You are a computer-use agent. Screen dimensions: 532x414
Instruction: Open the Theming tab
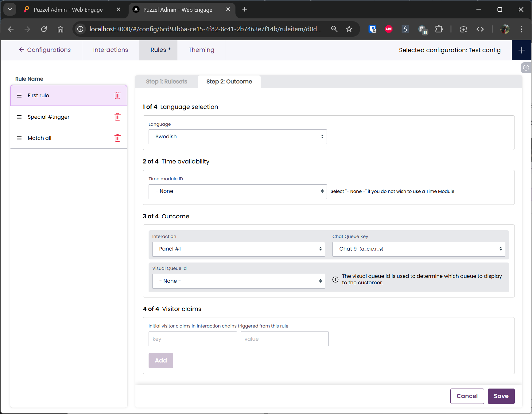[x=201, y=50]
